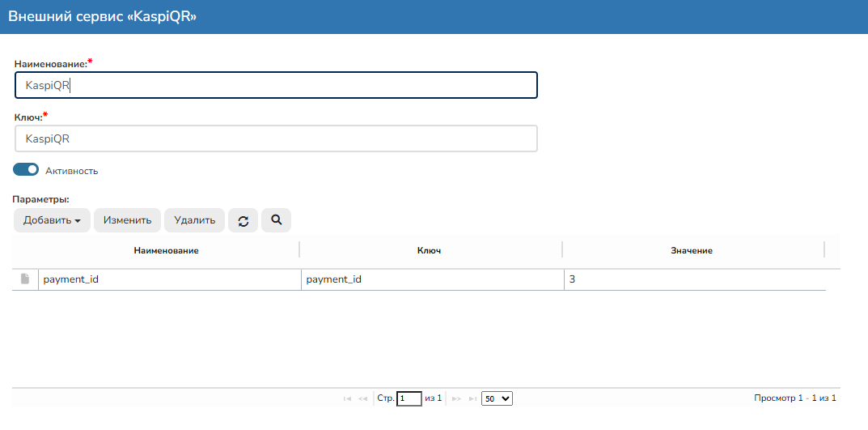Click the magnifying glass search icon
Image resolution: width=868 pixels, height=430 pixels.
(276, 220)
